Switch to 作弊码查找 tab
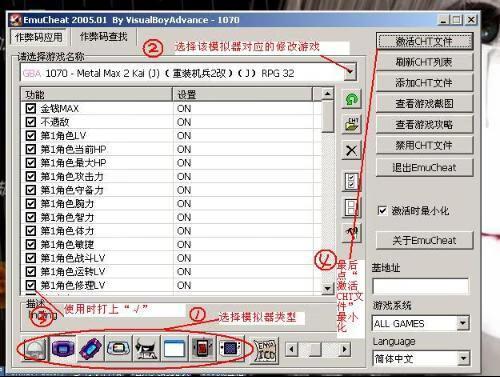The width and height of the screenshot is (500, 377). (104, 37)
